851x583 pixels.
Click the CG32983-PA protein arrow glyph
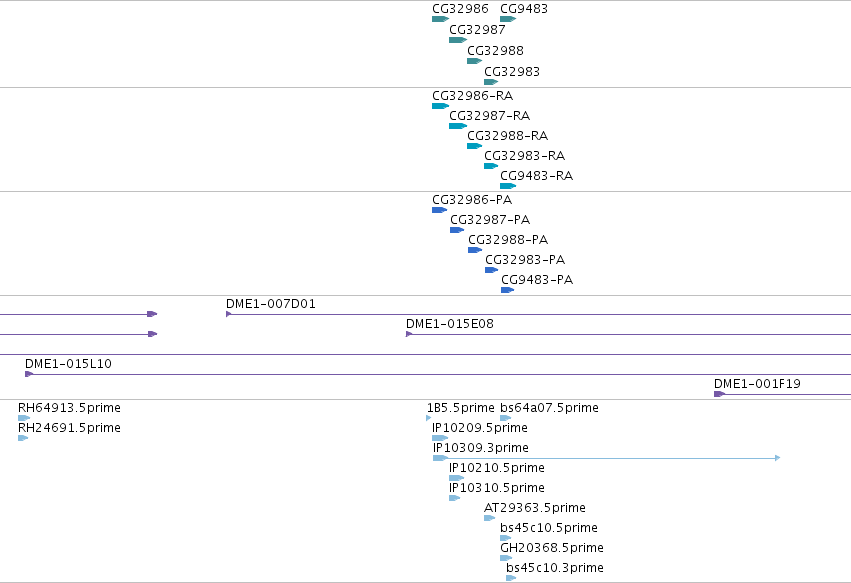click(x=492, y=270)
